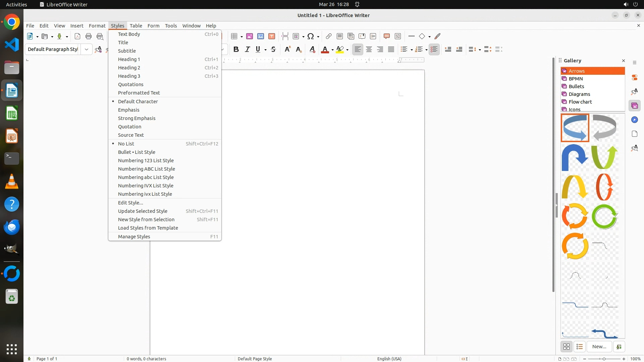Click the Bold formatting icon

point(236,50)
